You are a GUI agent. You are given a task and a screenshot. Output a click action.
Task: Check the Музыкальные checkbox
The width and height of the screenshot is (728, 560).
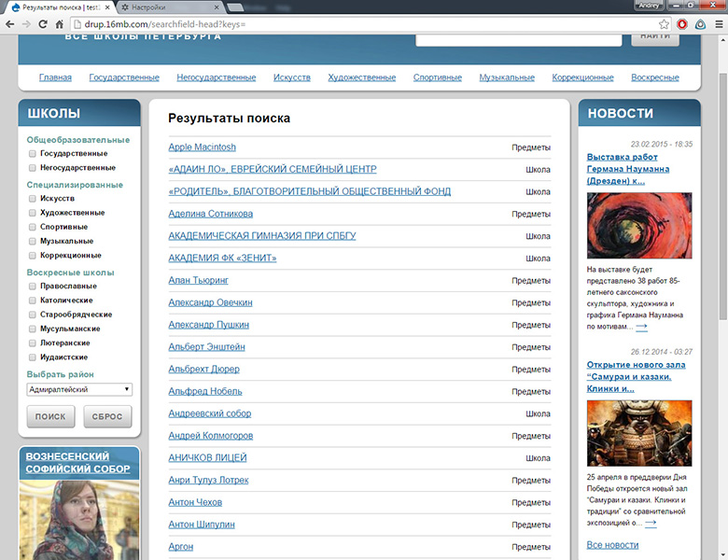[32, 242]
